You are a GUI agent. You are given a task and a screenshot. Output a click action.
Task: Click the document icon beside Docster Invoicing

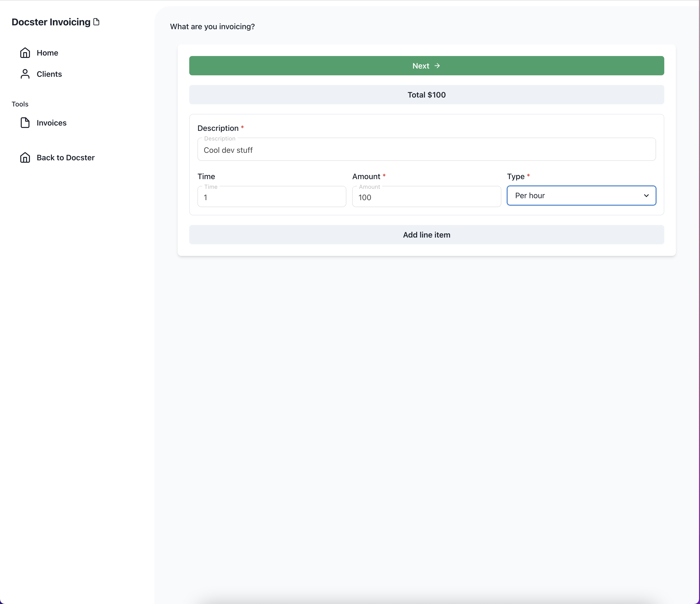(96, 22)
